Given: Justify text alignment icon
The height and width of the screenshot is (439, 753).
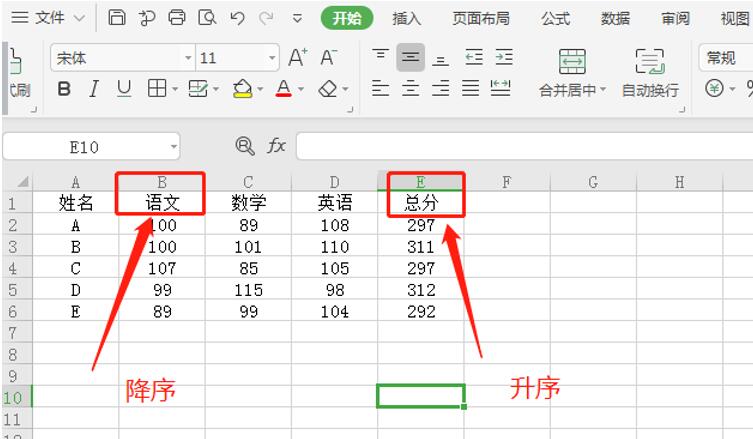Looking at the screenshot, I should (x=470, y=88).
